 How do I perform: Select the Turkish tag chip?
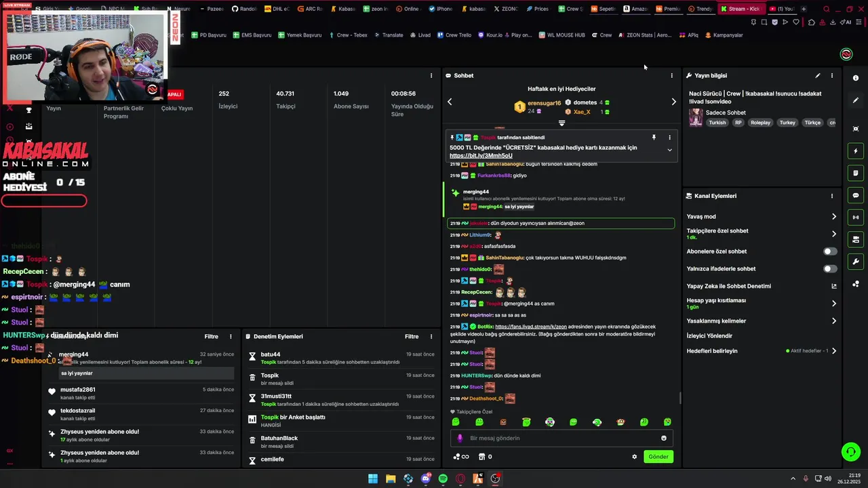(x=717, y=123)
